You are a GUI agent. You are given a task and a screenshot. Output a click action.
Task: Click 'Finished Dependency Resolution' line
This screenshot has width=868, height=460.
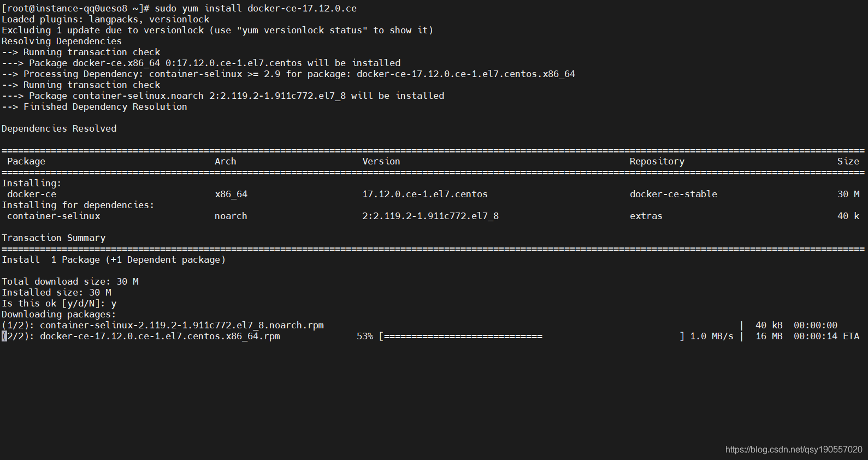coord(95,107)
